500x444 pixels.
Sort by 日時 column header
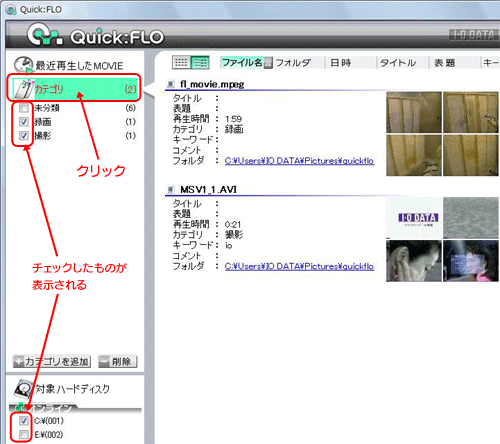(x=341, y=63)
